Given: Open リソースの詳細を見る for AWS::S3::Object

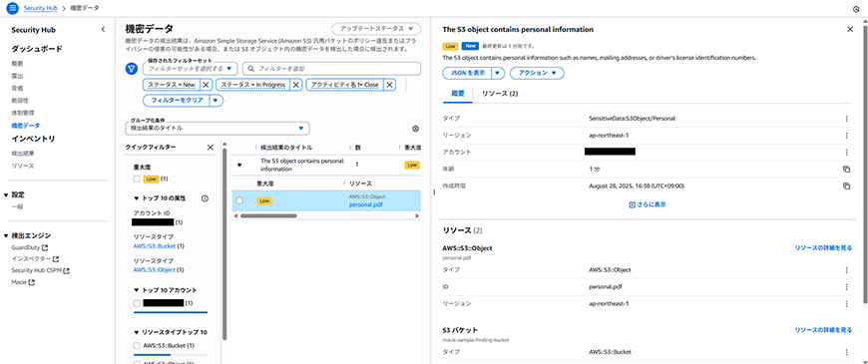Looking at the screenshot, I should [824, 248].
